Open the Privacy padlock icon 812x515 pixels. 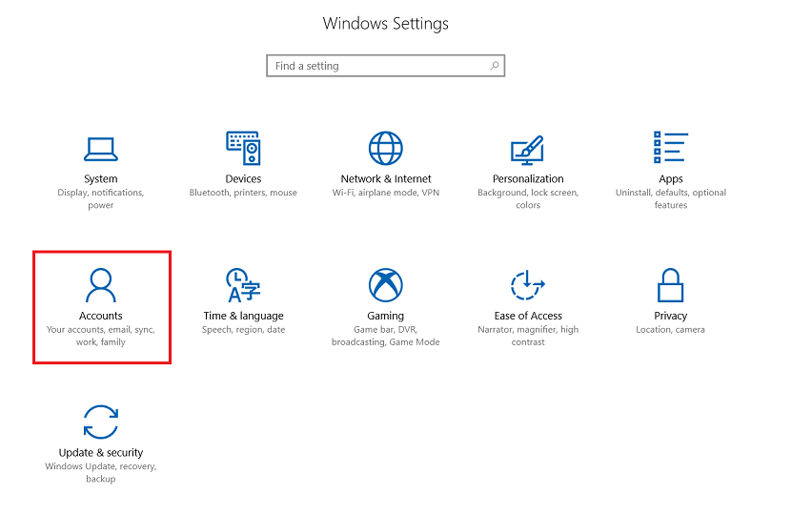[x=671, y=285]
